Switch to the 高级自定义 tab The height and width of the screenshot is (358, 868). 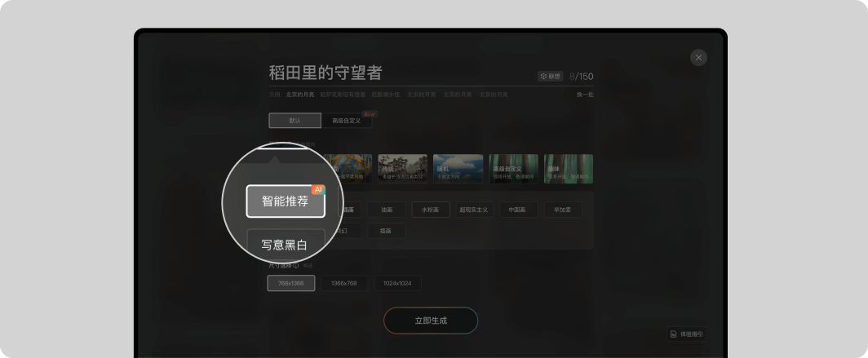pyautogui.click(x=346, y=121)
